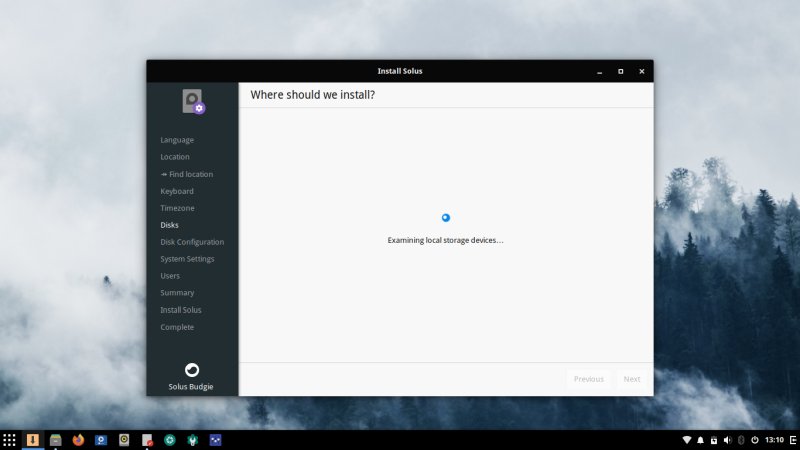Viewport: 800px width, 450px height.
Task: Open the document icon with red badge
Action: point(147,440)
